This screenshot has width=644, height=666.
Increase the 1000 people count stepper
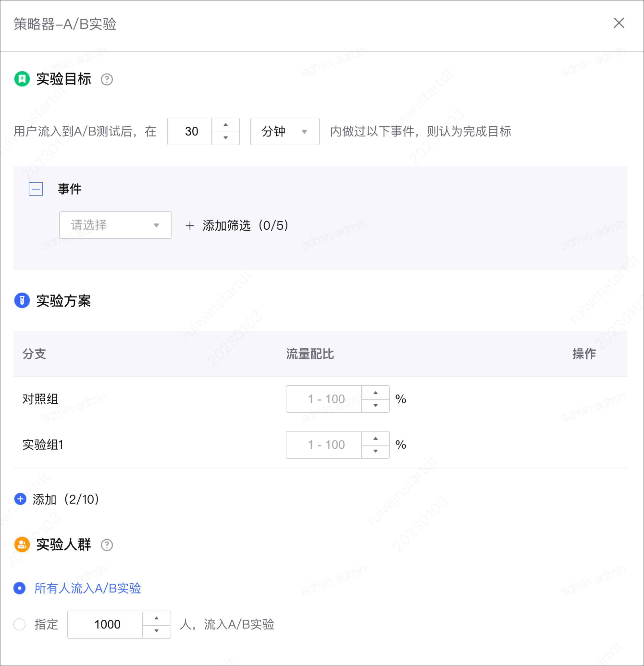156,618
